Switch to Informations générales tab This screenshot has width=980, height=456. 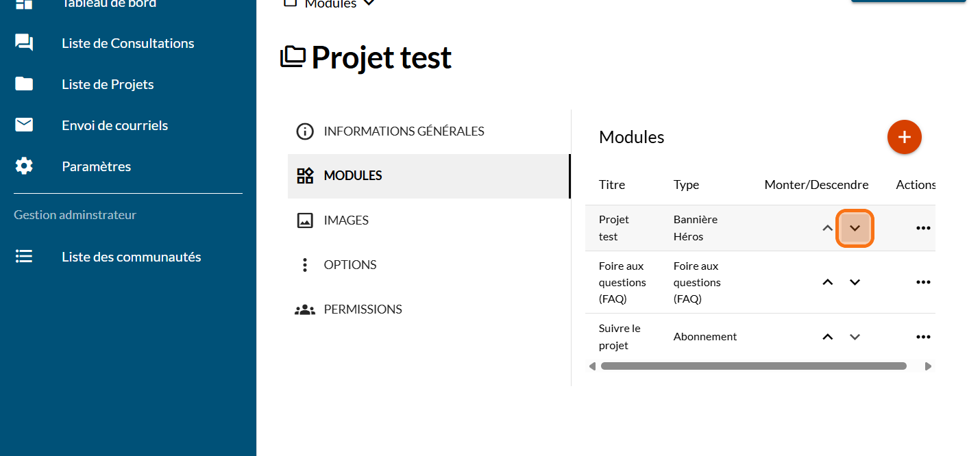click(x=404, y=131)
